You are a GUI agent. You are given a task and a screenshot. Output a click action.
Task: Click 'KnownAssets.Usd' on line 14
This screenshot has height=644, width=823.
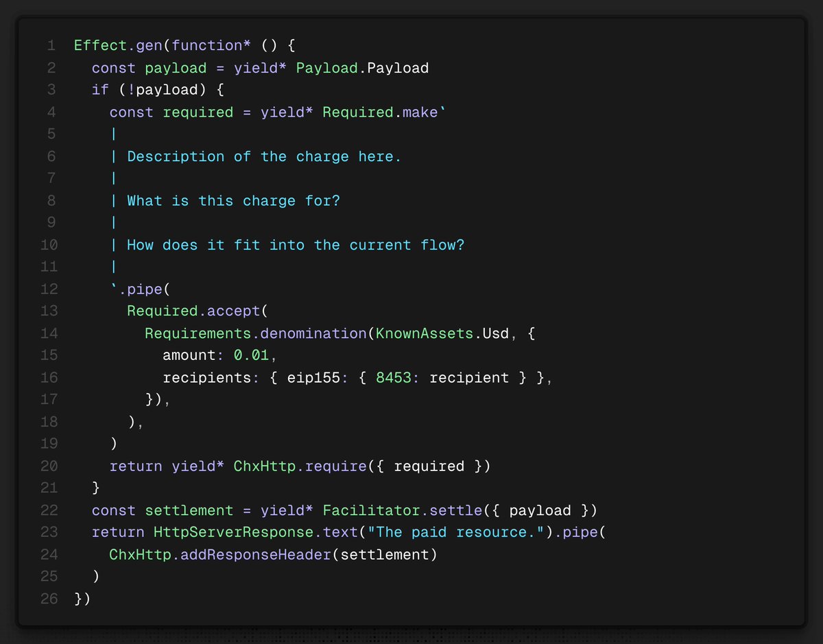click(x=442, y=333)
